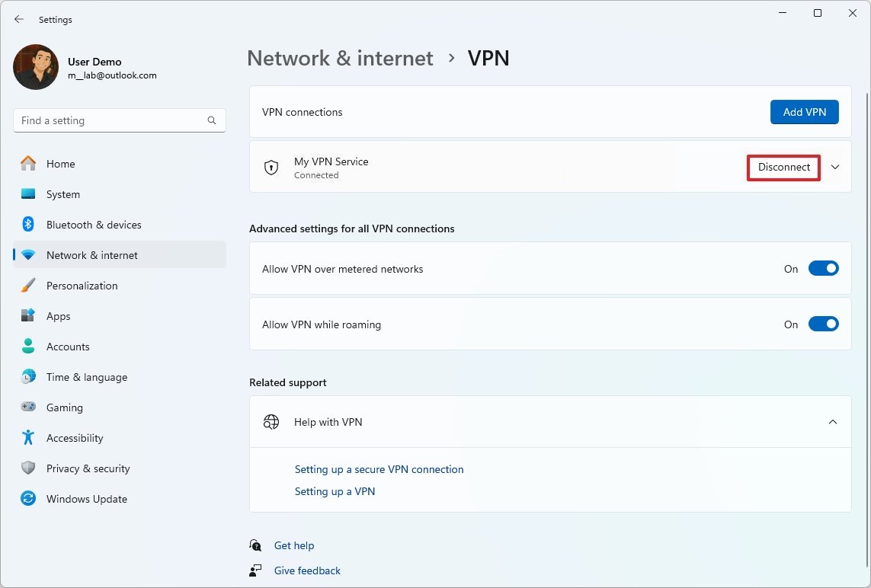
Task: Click the Add VPN button
Action: pos(804,111)
